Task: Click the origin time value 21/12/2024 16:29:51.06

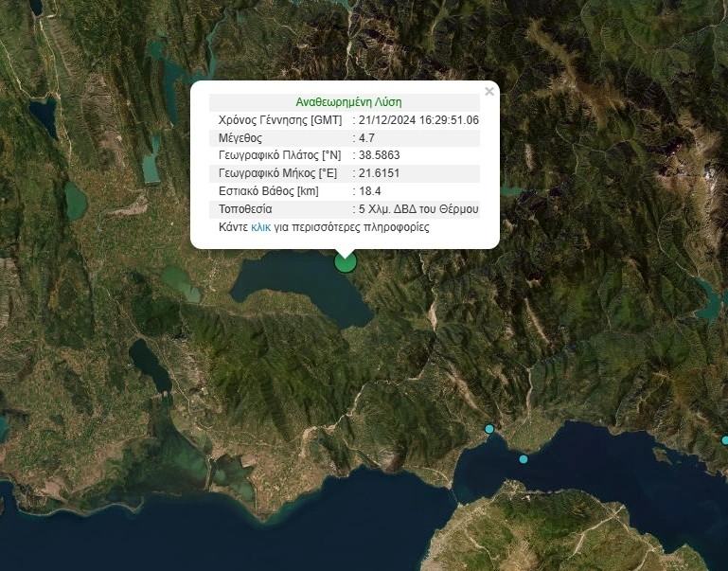Action: 418,120
